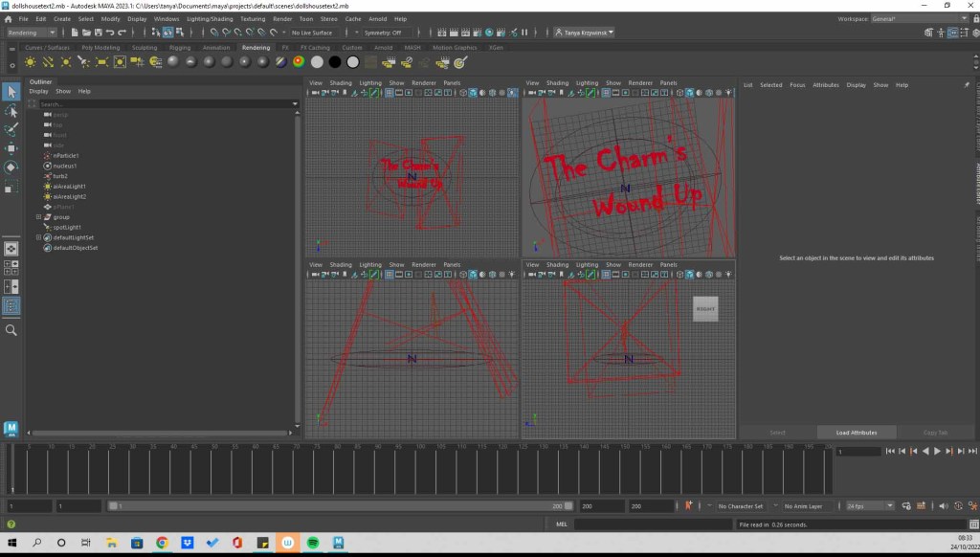This screenshot has width=980, height=557.
Task: Click the Tanya Krzywinsk account button
Action: 584,33
